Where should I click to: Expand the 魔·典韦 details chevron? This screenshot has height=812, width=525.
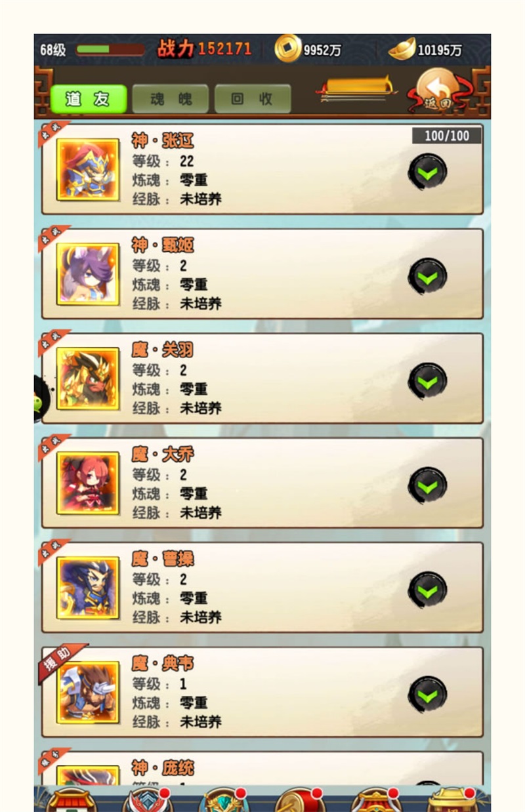click(428, 695)
